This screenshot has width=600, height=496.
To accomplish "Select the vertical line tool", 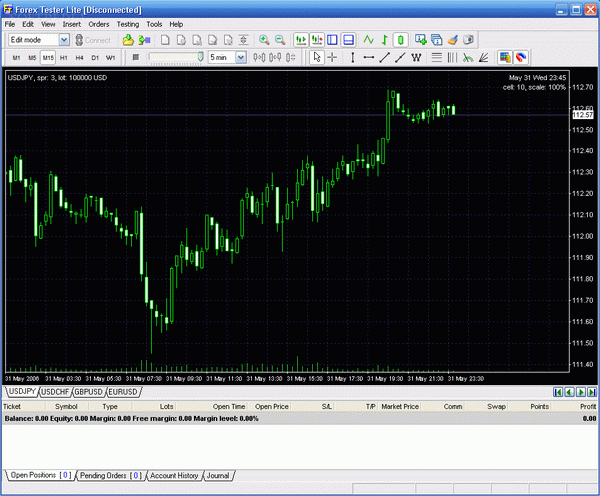I will pos(352,57).
